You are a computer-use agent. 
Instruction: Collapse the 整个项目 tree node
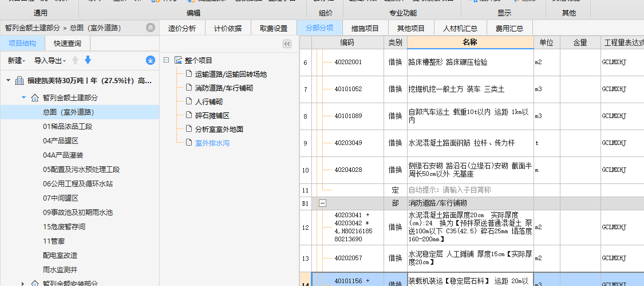167,60
